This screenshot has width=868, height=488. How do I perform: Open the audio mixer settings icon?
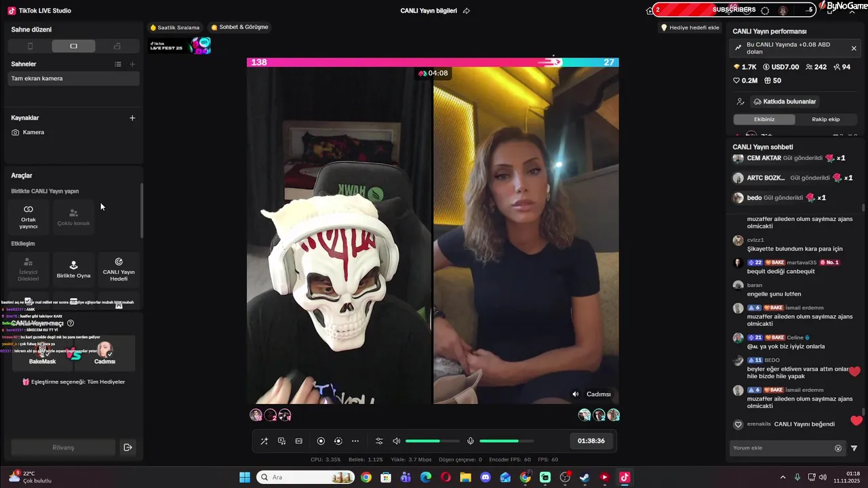[x=379, y=441]
